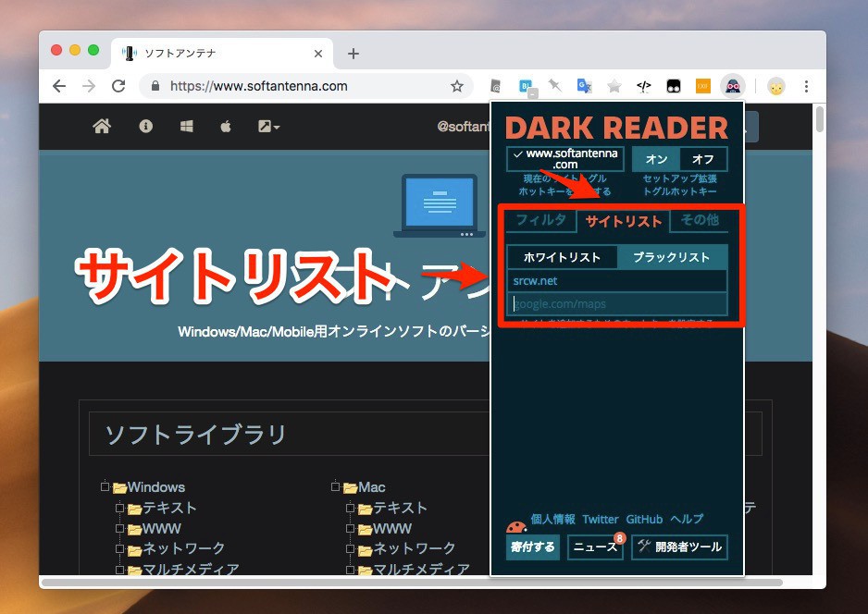Click the Windows logo icon in navbar
Screen dimensions: 868x614
click(187, 126)
